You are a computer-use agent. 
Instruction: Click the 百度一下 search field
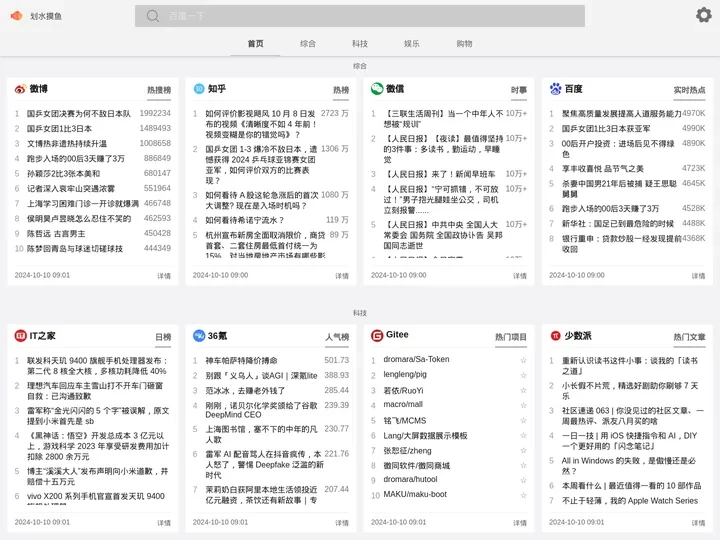[x=360, y=16]
